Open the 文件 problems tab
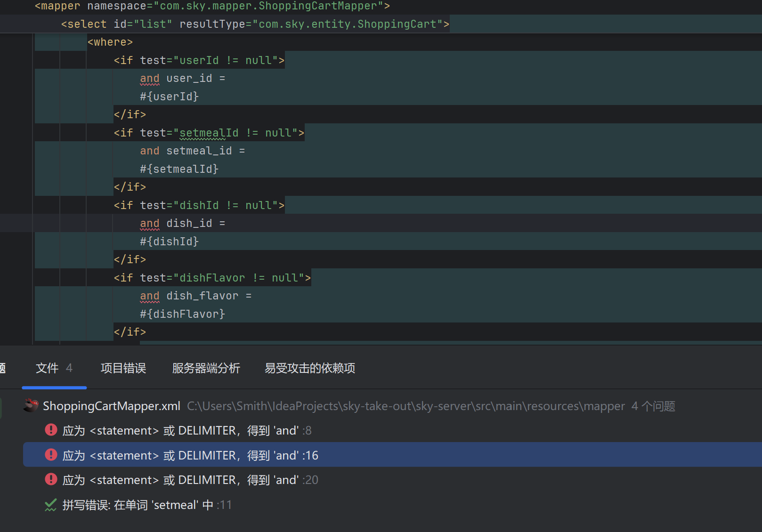 [x=54, y=368]
